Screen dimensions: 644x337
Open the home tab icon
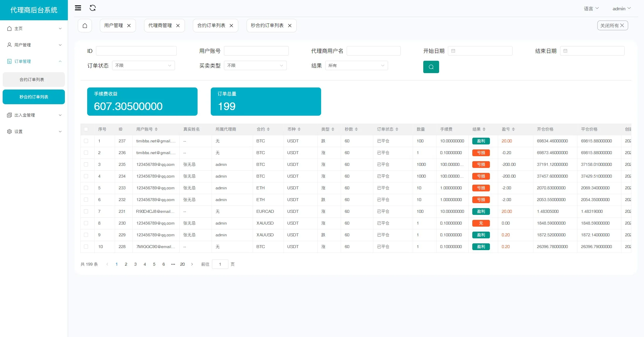85,26
